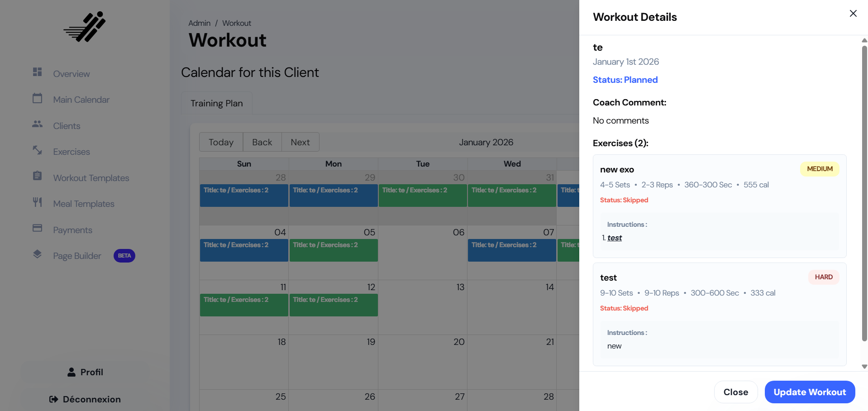The width and height of the screenshot is (868, 411).
Task: Switch to the Training Plan tab
Action: point(216,103)
